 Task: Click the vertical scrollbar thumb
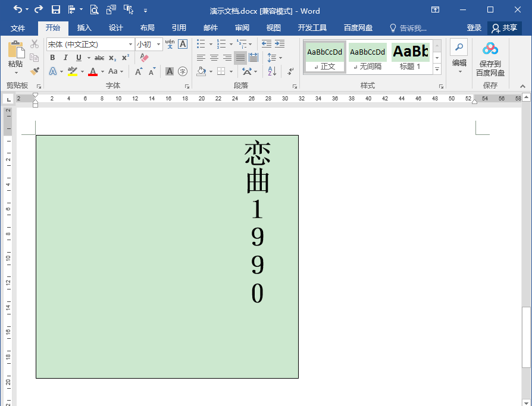pos(526,337)
